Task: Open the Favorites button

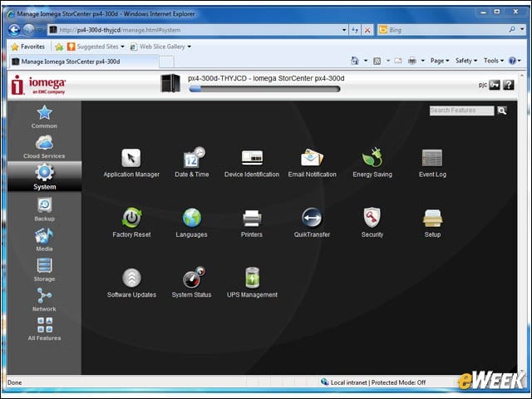Action: coord(27,47)
